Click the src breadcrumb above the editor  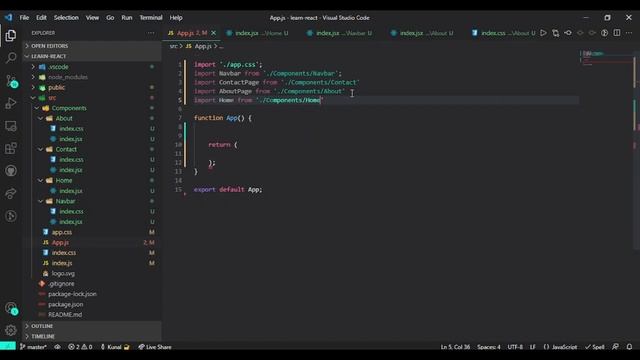[x=173, y=46]
